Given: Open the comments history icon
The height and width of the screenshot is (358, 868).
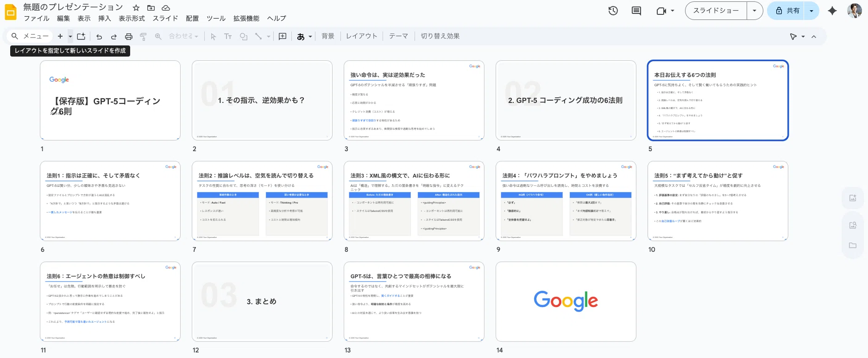Looking at the screenshot, I should tap(636, 11).
